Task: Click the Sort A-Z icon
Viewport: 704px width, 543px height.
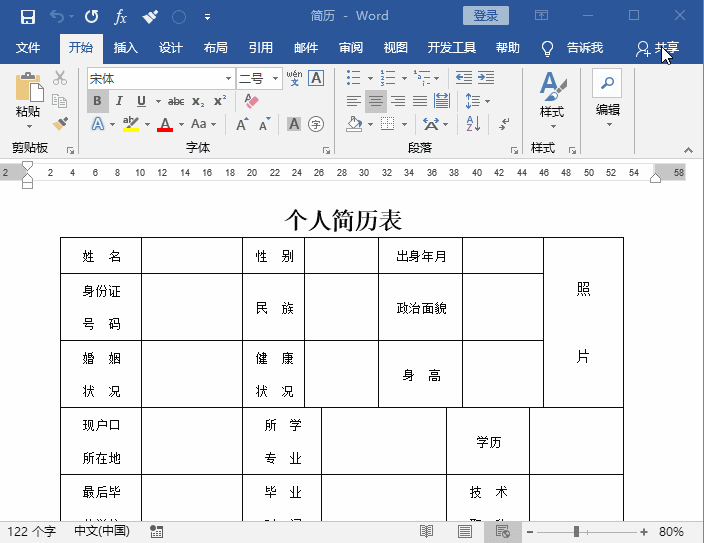Action: [x=473, y=124]
